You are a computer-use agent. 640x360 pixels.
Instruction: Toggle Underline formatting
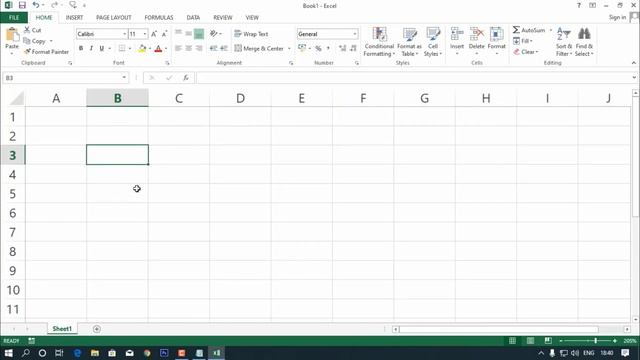click(x=102, y=48)
